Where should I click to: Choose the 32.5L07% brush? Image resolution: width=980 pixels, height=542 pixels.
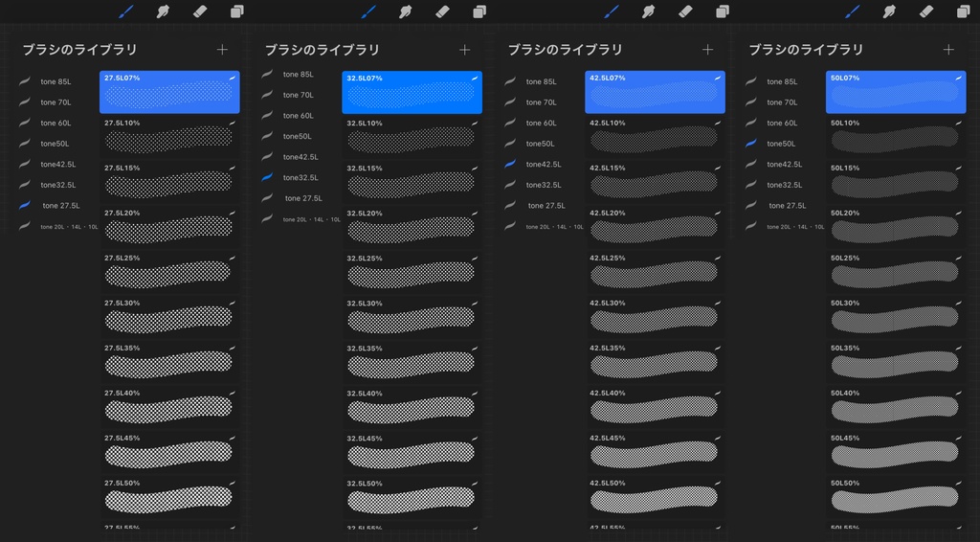click(x=412, y=92)
